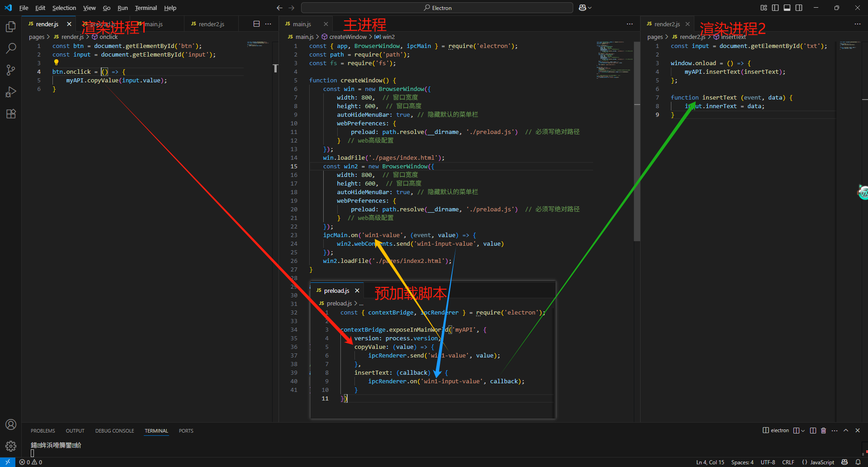Click 'CRLF' end of line setting
868x467 pixels.
[x=788, y=462]
